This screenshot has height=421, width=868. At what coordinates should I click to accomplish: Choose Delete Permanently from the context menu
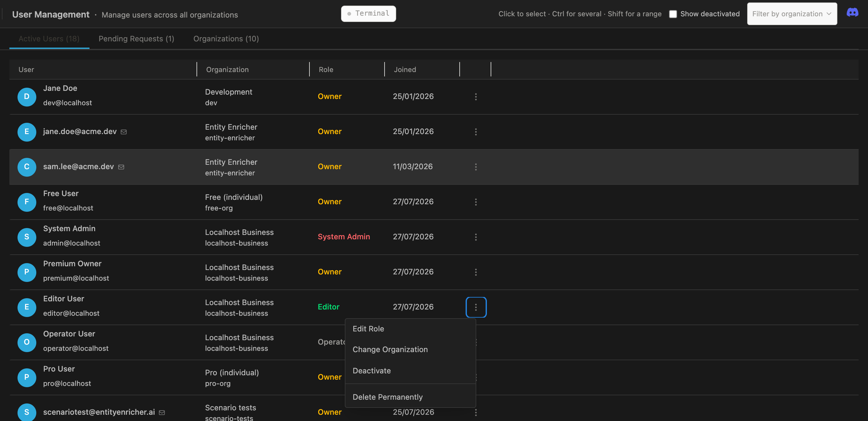[x=411, y=398]
